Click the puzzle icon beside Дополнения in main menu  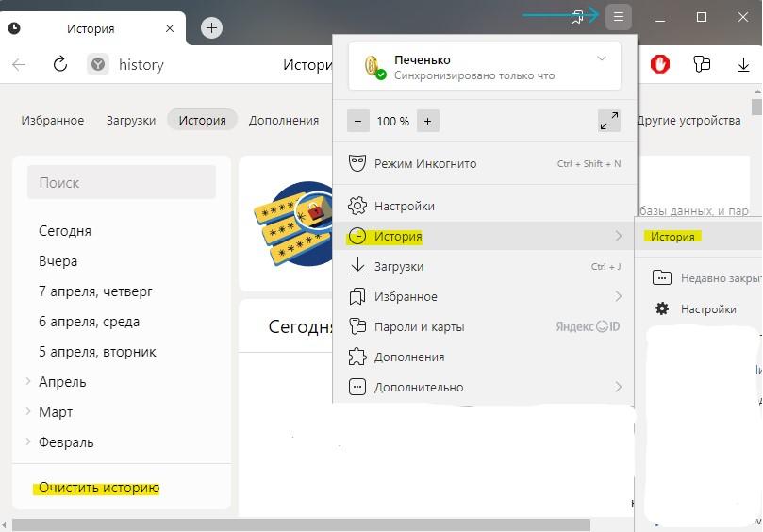(357, 357)
